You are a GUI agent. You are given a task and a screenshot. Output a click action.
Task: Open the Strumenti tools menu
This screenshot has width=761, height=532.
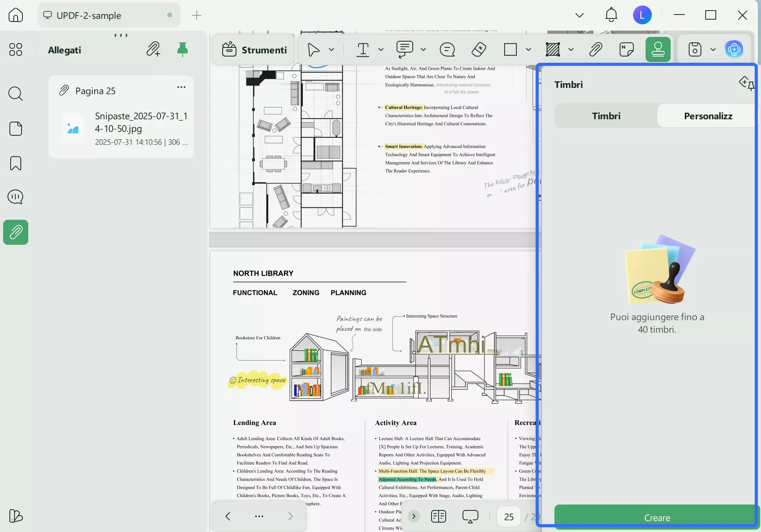(254, 50)
